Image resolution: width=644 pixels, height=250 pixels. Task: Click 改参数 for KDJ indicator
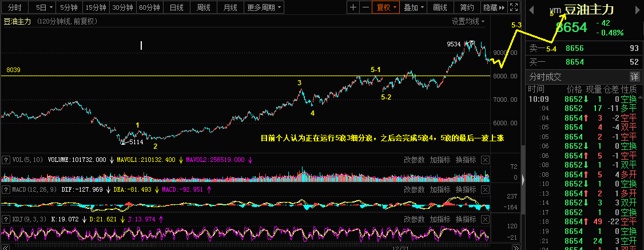coord(414,219)
